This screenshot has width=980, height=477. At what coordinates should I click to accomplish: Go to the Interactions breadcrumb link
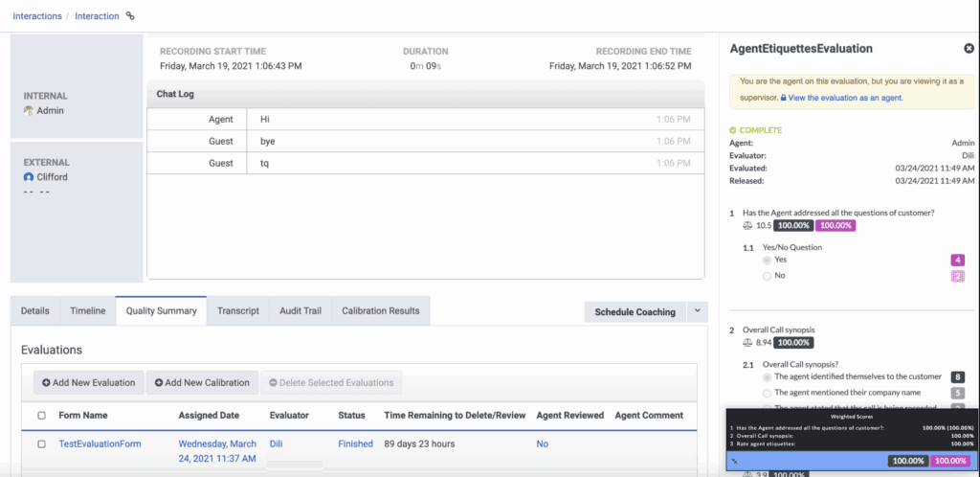38,16
